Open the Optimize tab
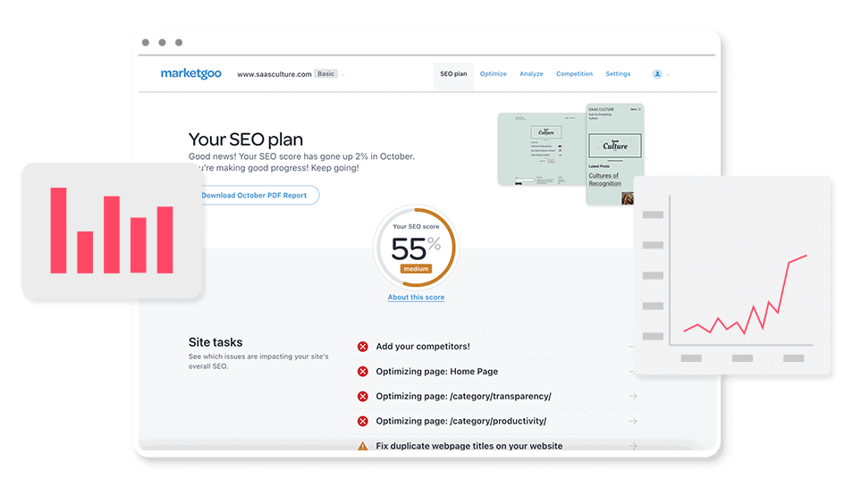Viewport: 853px width, 504px height. (x=493, y=74)
